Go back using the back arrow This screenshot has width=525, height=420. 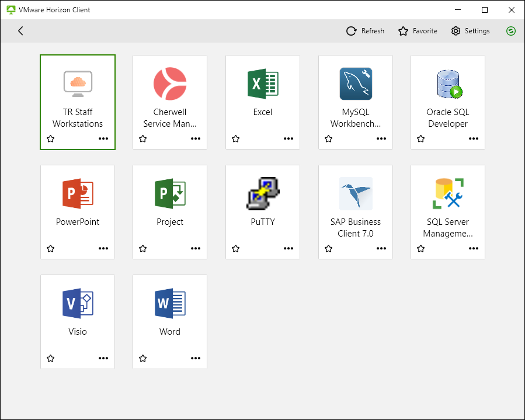pos(20,31)
